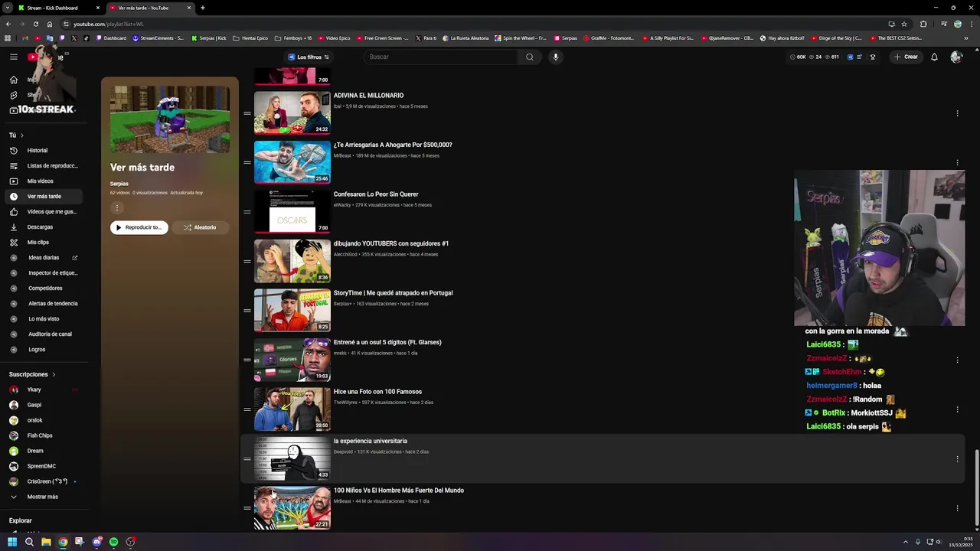Open Lo más visto
Viewport: 980px width, 551px height.
click(x=44, y=319)
